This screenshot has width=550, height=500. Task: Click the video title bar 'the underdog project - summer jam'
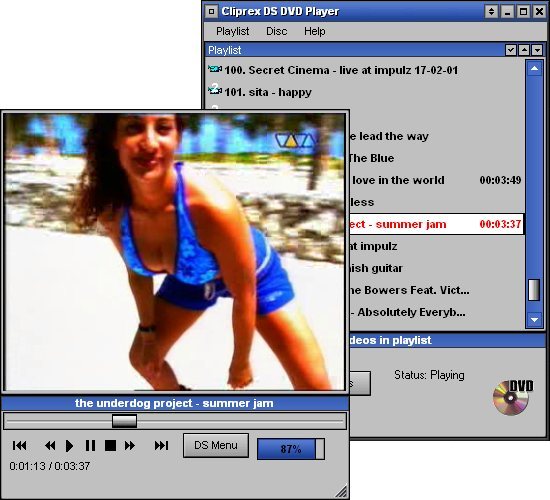[x=174, y=403]
